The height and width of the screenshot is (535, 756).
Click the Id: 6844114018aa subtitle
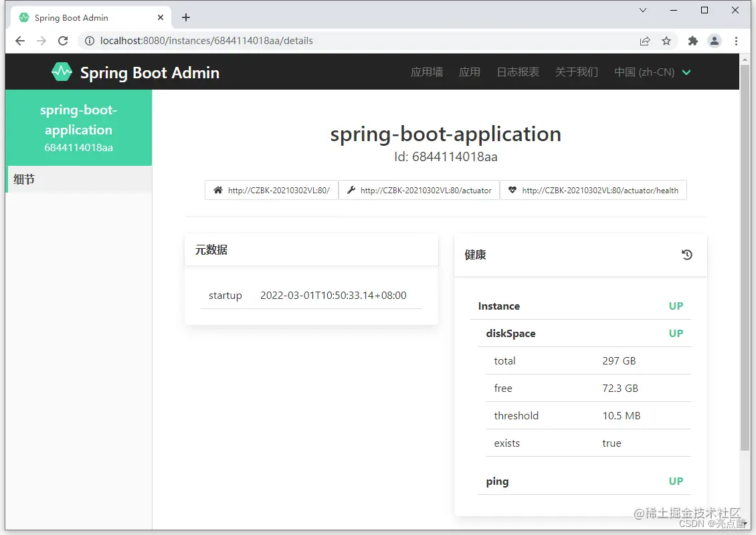446,156
